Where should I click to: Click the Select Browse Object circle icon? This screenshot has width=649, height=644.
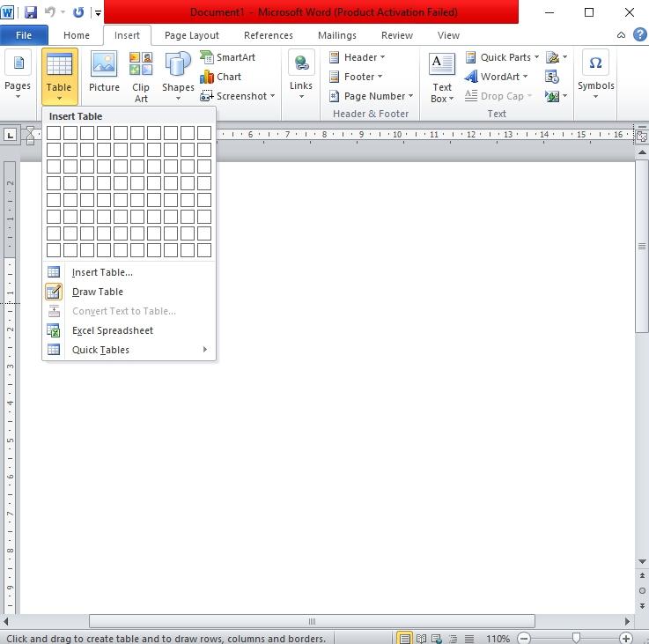(642, 590)
